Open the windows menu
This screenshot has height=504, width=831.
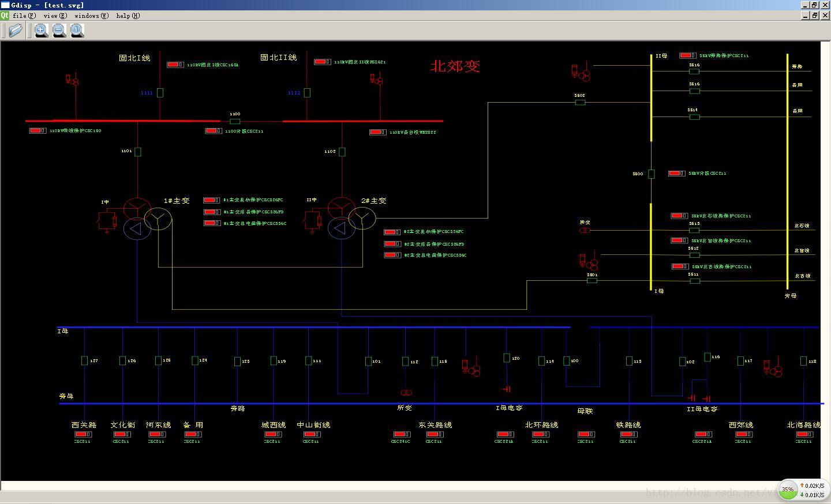pyautogui.click(x=91, y=16)
